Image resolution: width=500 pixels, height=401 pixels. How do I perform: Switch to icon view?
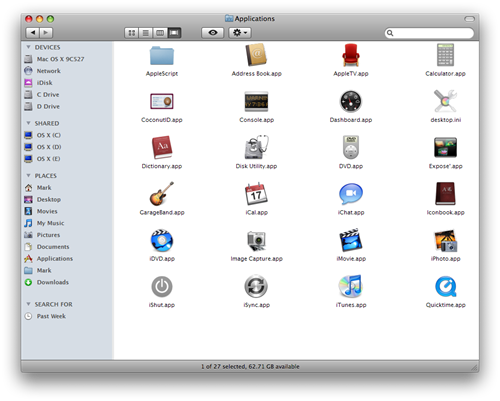pos(132,33)
